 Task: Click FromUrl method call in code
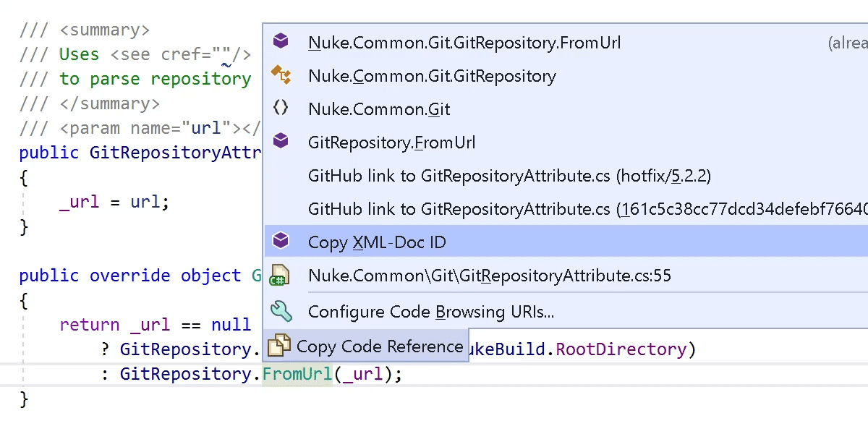click(x=297, y=374)
